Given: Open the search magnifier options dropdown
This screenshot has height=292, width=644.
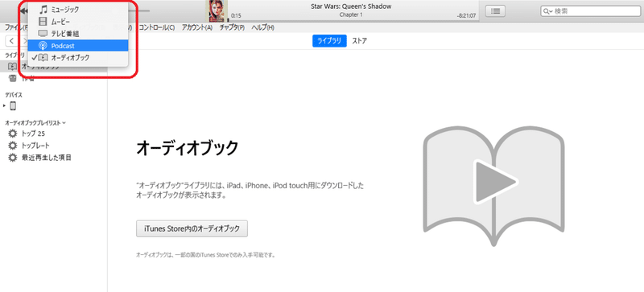Looking at the screenshot, I should click(548, 11).
